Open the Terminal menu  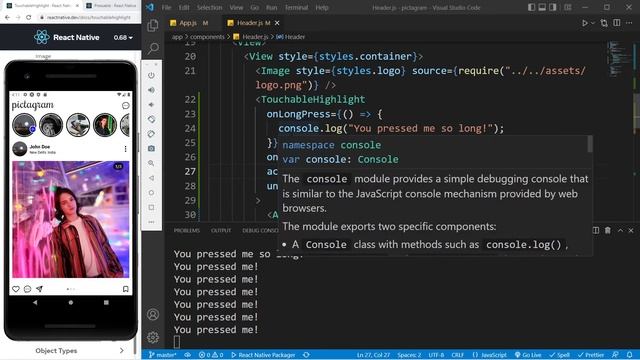pyautogui.click(x=296, y=7)
